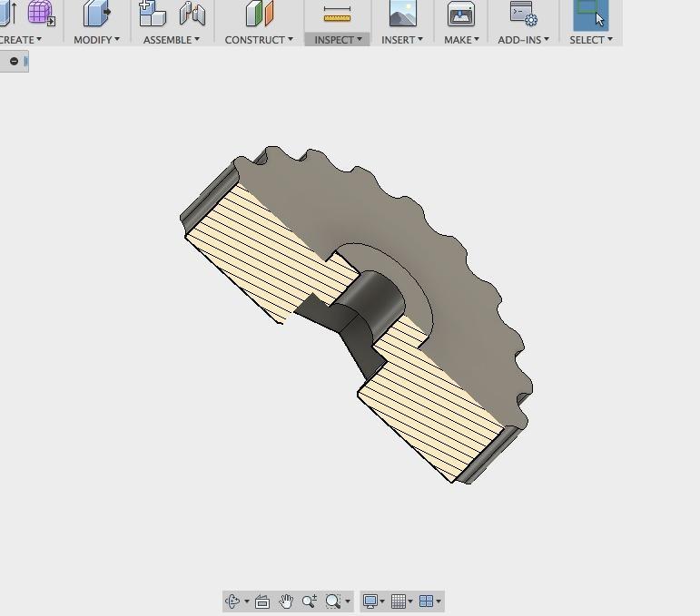This screenshot has width=700, height=616.
Task: Select the Offset Plane construct icon
Action: click(x=259, y=13)
